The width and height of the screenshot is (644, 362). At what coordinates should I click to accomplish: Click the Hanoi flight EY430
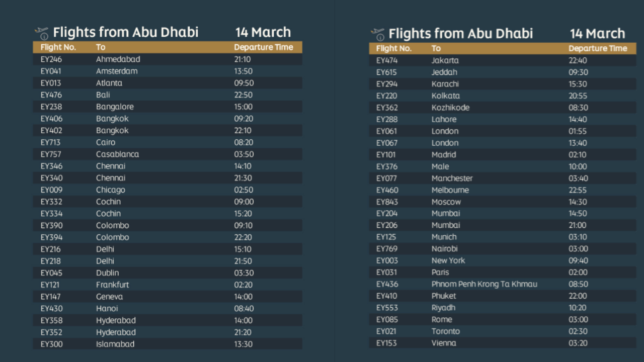pos(51,309)
